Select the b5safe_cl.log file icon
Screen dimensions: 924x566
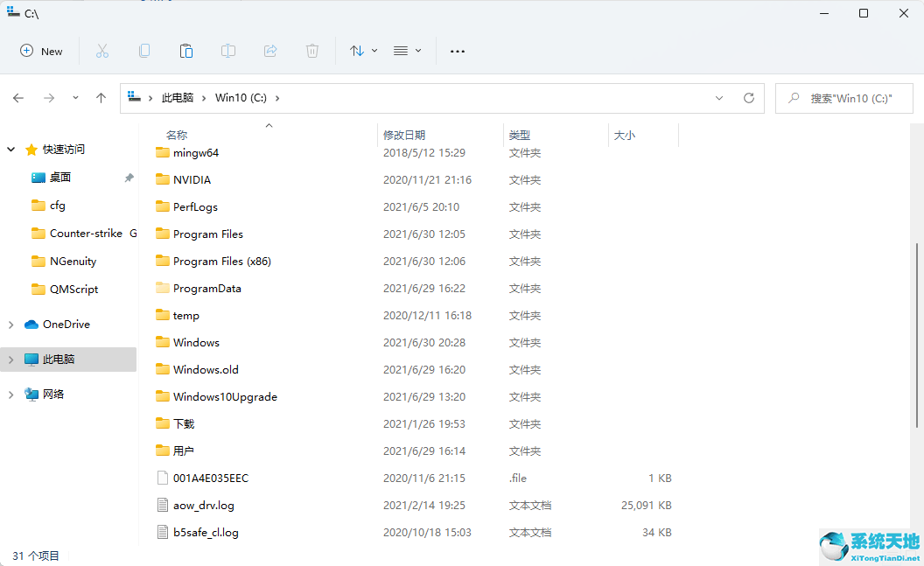(x=163, y=532)
